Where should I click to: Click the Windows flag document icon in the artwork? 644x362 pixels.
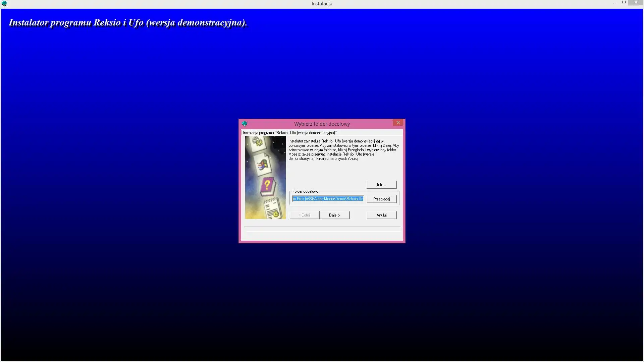point(263,165)
